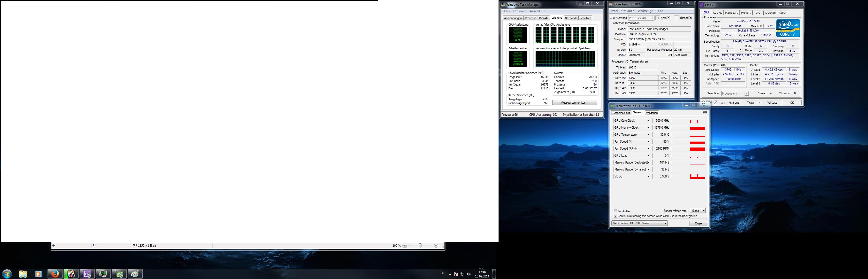The height and width of the screenshot is (279, 868).
Task: Click the volume speaker tray icon
Action: (x=468, y=274)
